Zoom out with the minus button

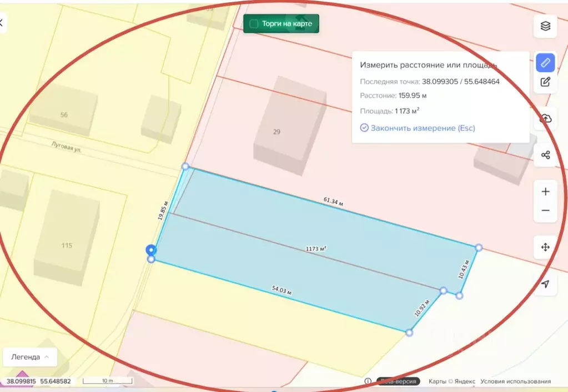(x=545, y=211)
